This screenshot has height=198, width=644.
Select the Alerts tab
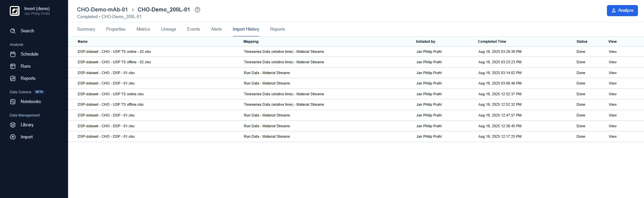(216, 29)
